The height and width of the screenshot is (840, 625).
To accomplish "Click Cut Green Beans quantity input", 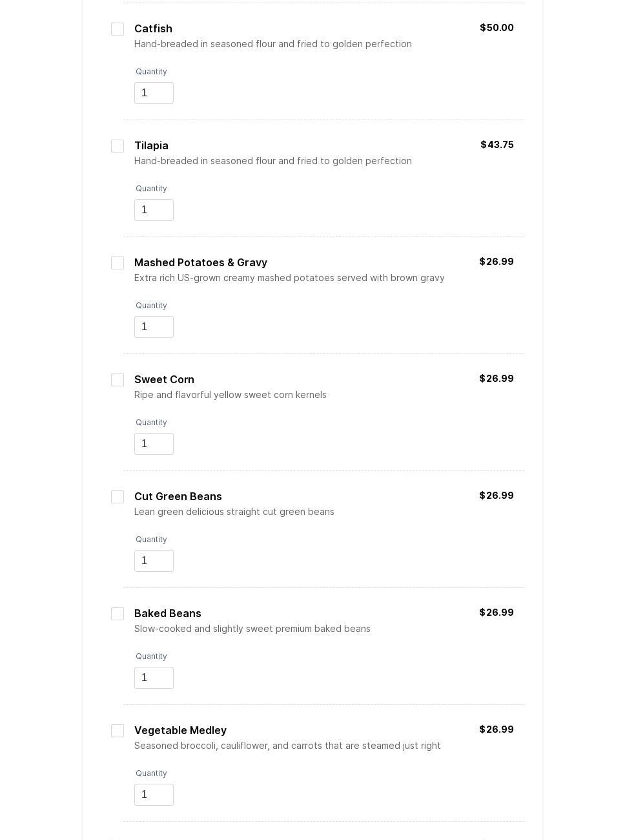I will 154,561.
